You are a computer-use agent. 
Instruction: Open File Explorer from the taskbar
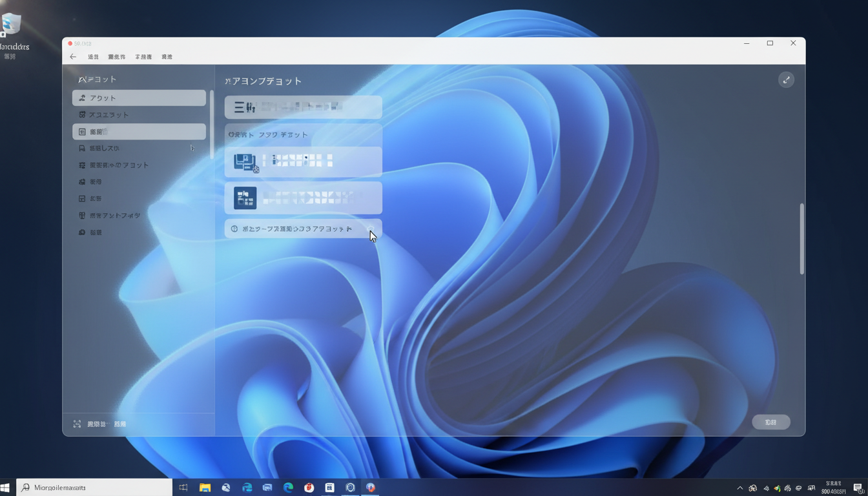pyautogui.click(x=205, y=488)
